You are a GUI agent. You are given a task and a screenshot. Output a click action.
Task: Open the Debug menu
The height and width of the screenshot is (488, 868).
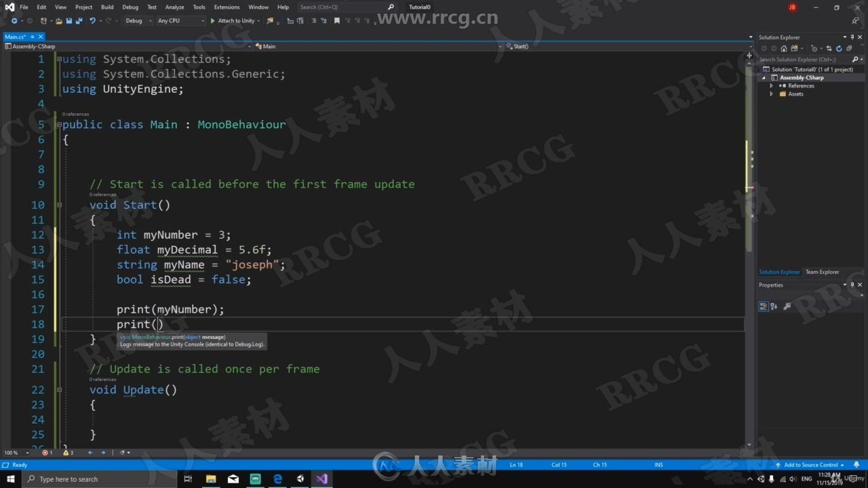[130, 7]
